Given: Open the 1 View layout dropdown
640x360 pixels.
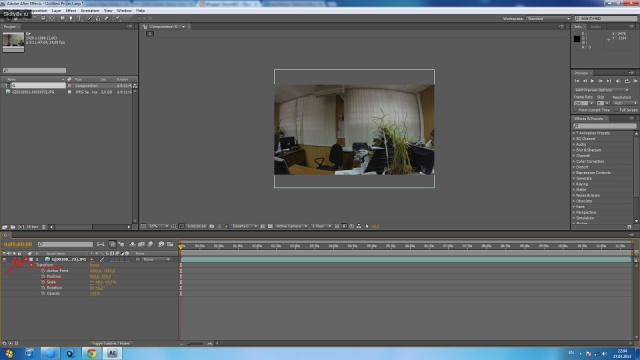Looking at the screenshot, I should pyautogui.click(x=321, y=226).
